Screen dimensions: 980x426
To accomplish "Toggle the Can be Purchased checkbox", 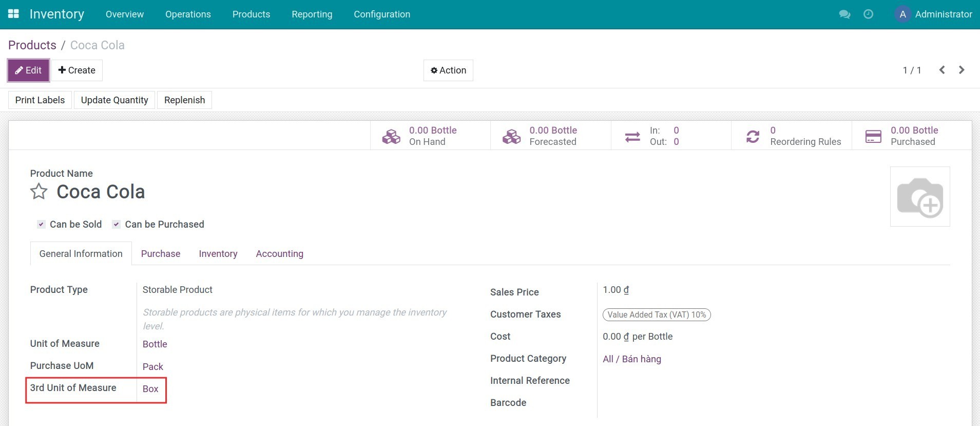I will point(117,225).
